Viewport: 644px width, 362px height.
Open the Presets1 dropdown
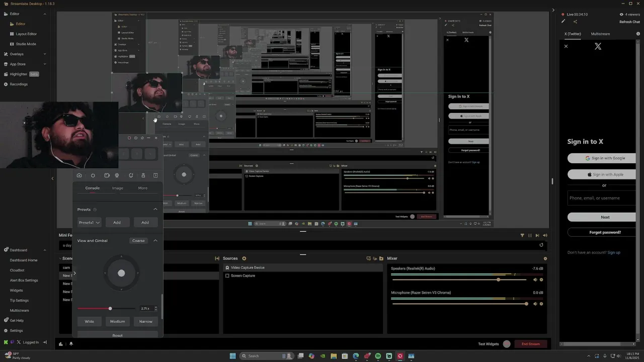(90, 222)
